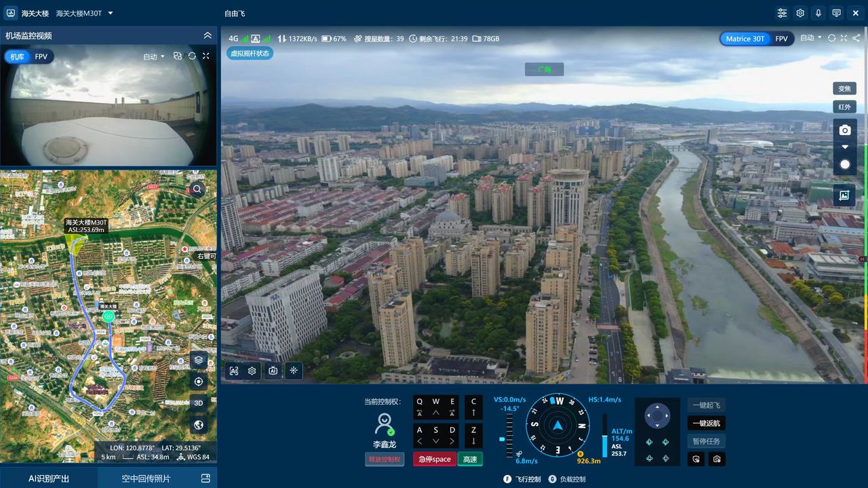Click the shield icon under 暂停任务
The width and height of the screenshot is (868, 488).
696,459
